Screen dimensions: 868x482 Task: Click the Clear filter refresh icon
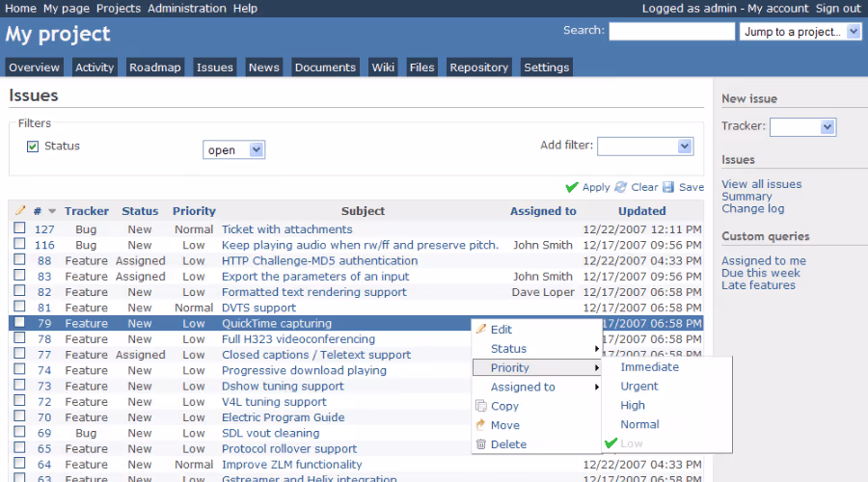coord(620,187)
